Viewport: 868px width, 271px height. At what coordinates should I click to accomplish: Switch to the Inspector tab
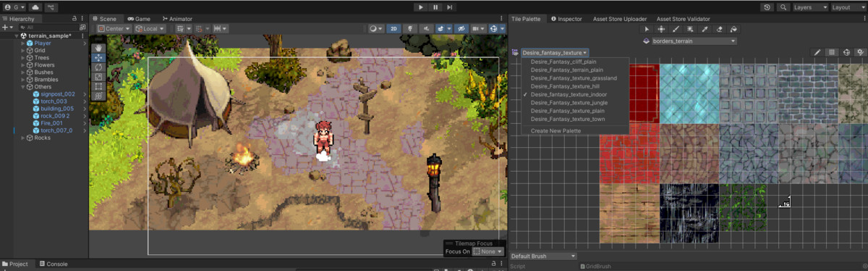pyautogui.click(x=566, y=18)
